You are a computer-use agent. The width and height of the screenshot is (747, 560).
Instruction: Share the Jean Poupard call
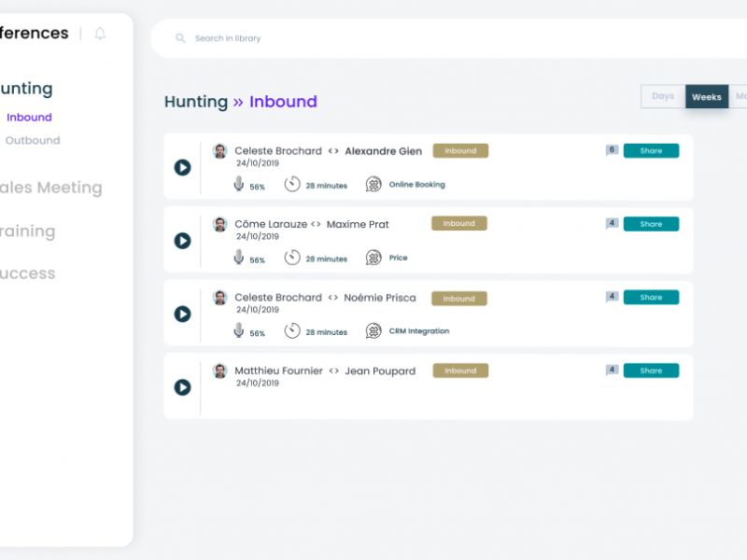651,371
